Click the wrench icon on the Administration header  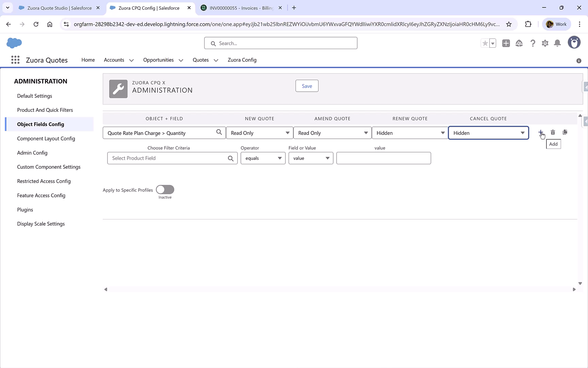point(118,89)
